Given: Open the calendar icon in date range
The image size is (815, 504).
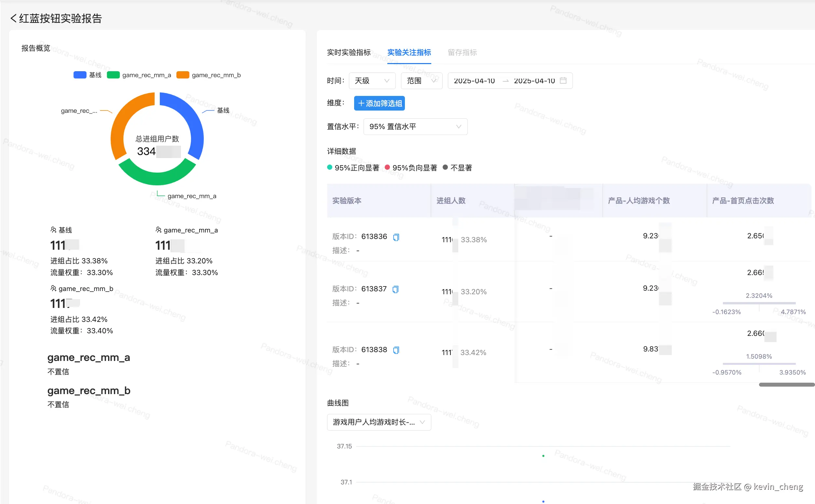Looking at the screenshot, I should click(563, 81).
